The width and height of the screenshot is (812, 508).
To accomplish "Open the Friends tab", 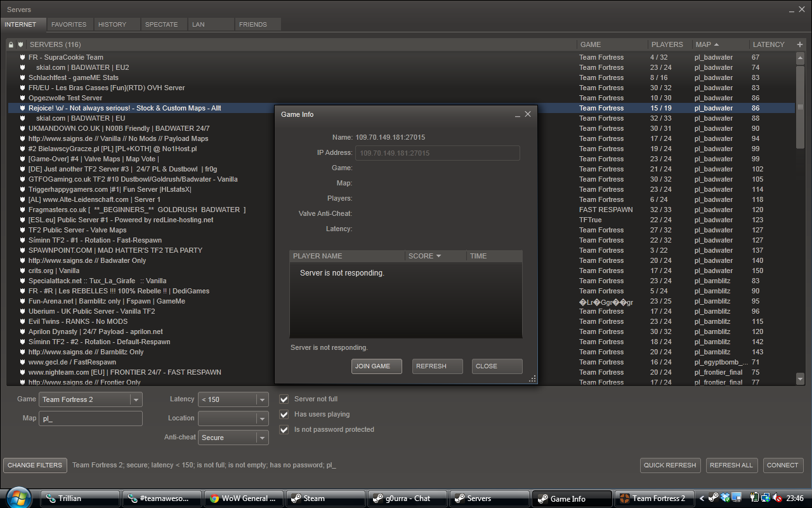I will [x=252, y=25].
